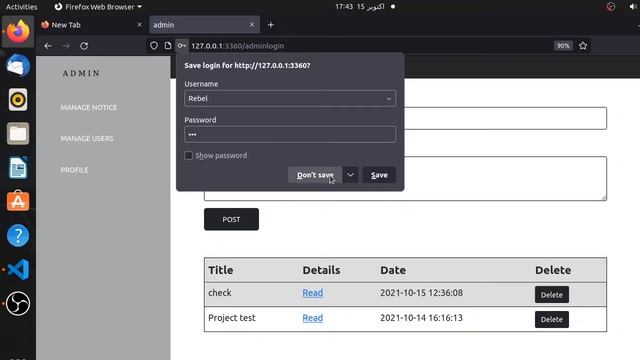Click the Password field in save dialog
Image resolution: width=640 pixels, height=360 pixels.
click(290, 134)
